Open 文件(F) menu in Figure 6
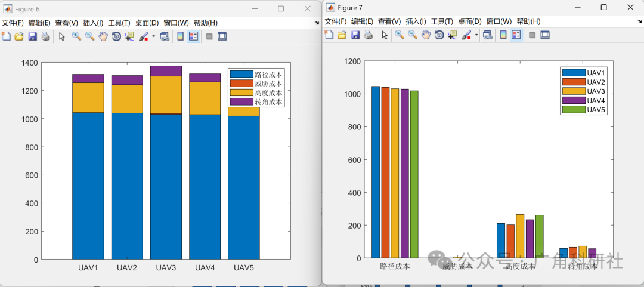This screenshot has height=287, width=644. click(x=13, y=23)
